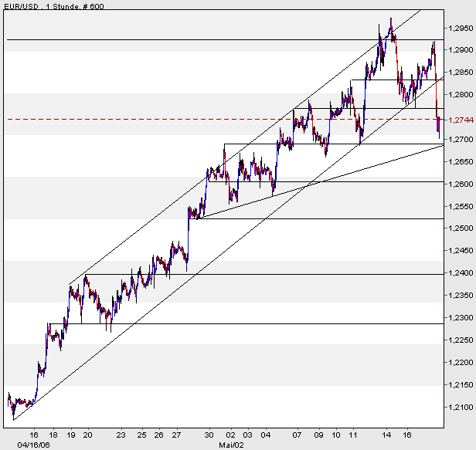476x450 pixels.
Task: Select the current price label 1,2744
Action: (461, 120)
